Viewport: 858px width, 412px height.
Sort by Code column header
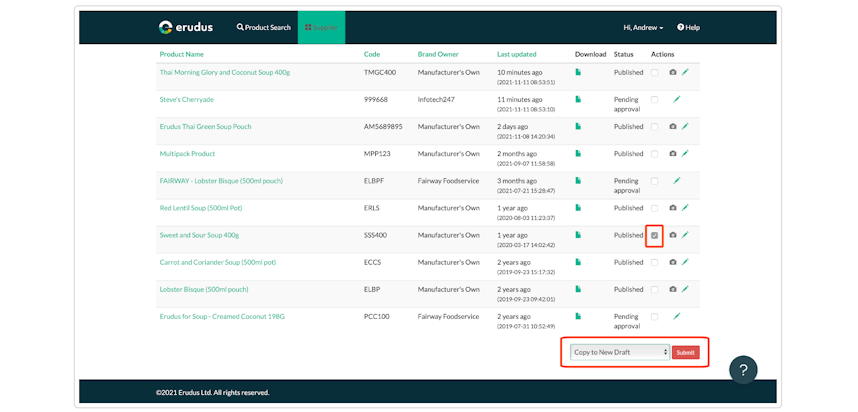tap(372, 54)
